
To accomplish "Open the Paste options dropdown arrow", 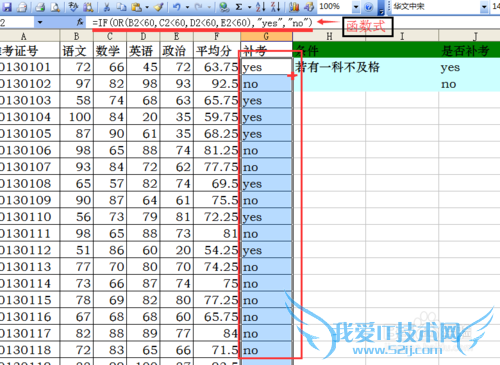I will click(x=147, y=7).
